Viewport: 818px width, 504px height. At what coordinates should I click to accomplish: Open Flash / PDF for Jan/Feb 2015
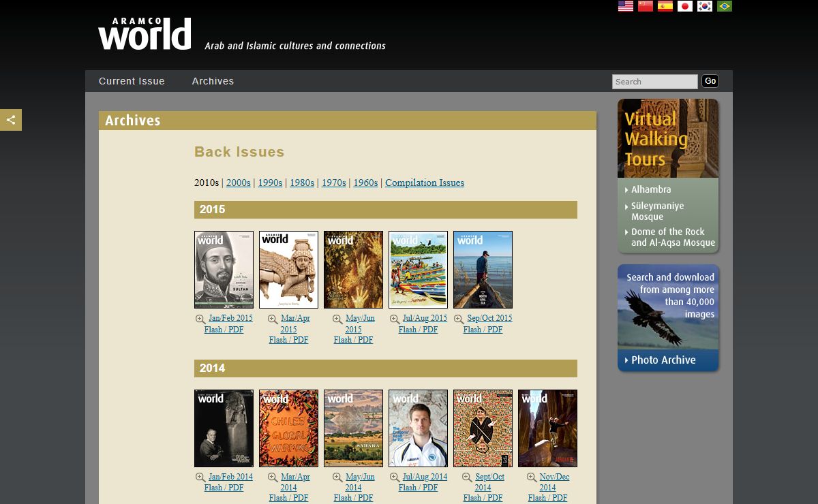tap(224, 330)
